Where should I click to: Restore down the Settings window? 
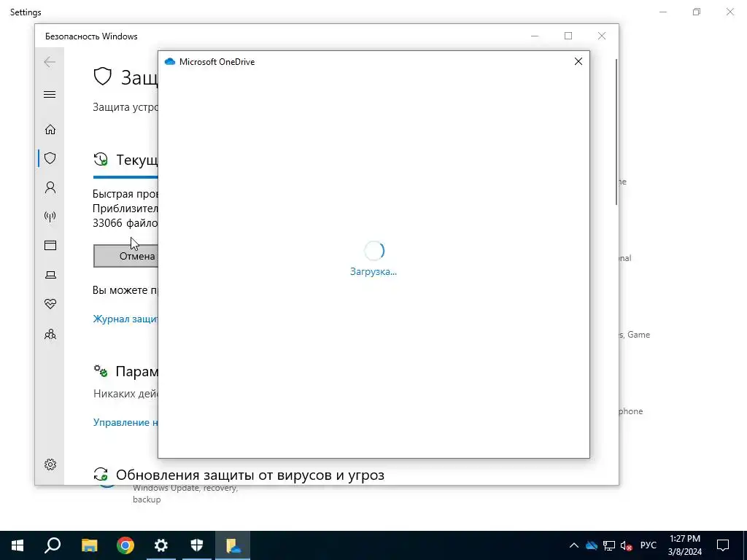[x=697, y=12]
